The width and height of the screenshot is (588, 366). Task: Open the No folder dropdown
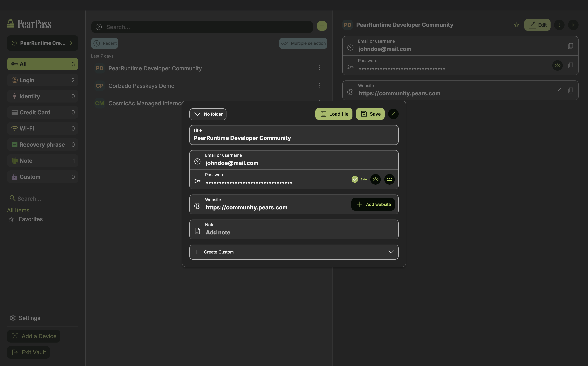point(208,114)
